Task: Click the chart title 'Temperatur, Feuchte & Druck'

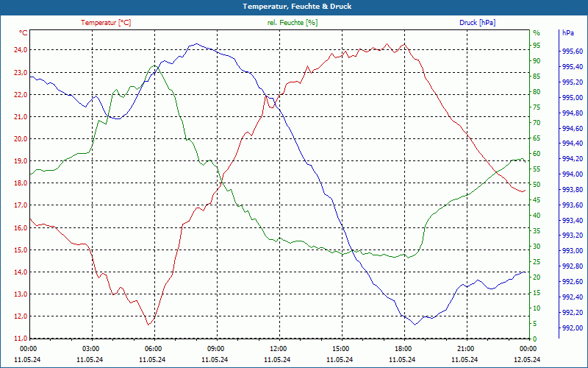Action: [297, 7]
